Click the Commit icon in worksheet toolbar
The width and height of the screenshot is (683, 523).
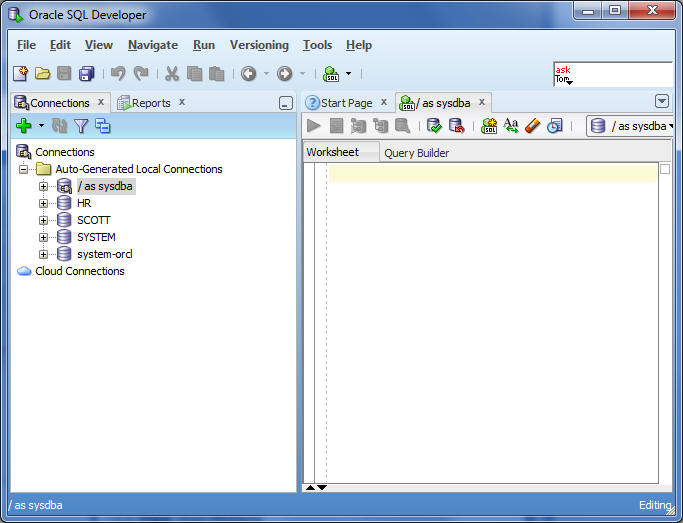[x=433, y=126]
